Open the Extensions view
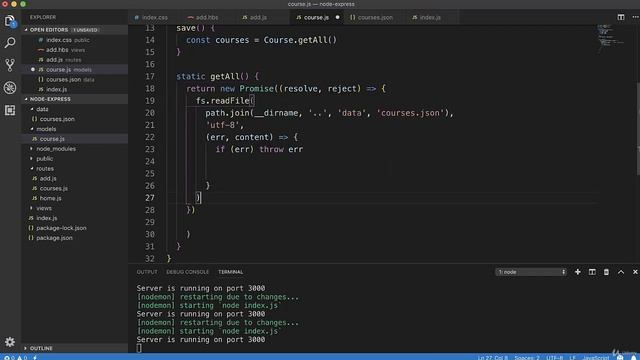 (10, 110)
